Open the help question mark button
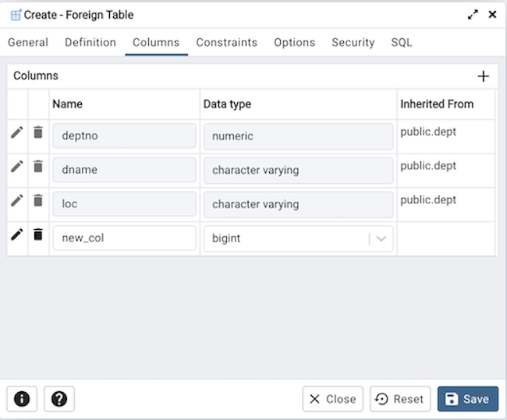Viewport: 507px width, 420px height. (x=59, y=399)
